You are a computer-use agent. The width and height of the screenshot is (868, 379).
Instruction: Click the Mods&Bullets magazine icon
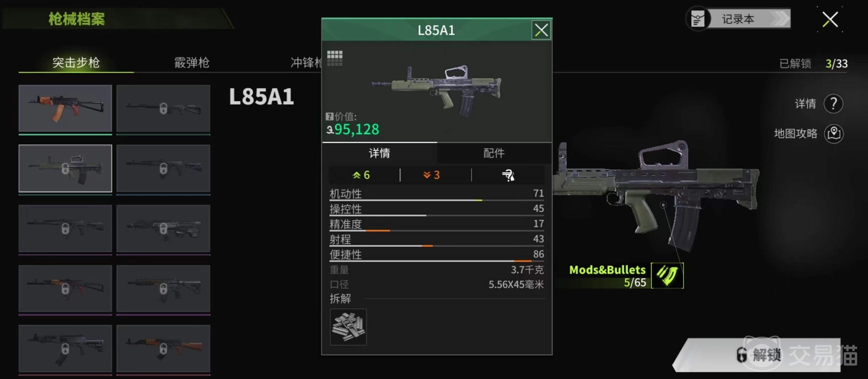[x=667, y=275]
